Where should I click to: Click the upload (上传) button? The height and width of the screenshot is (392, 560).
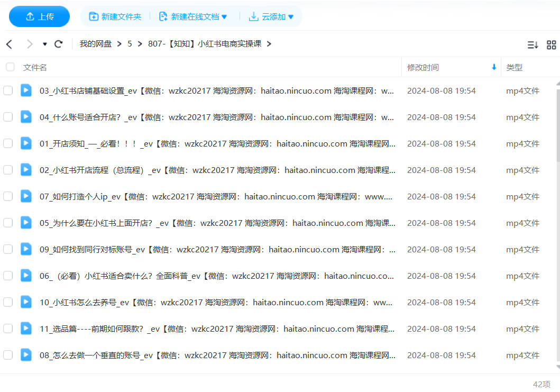(39, 16)
